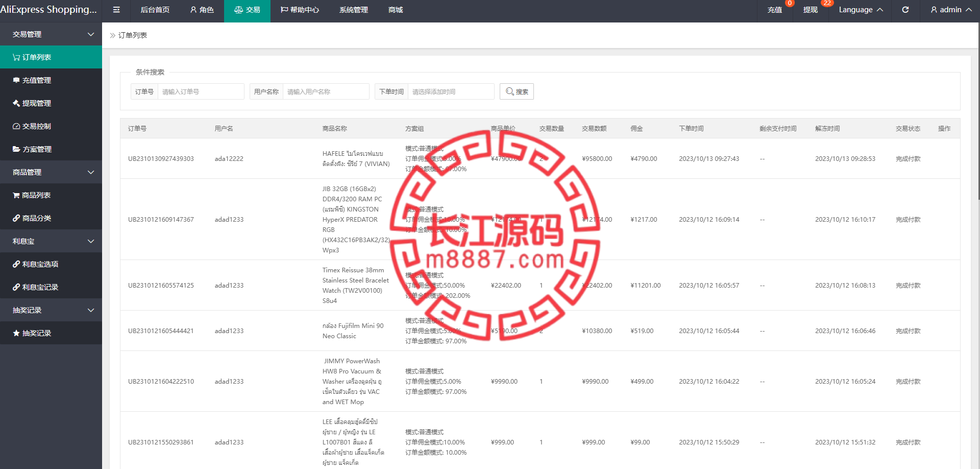Click the 充值管理 icon in sidebar

coord(16,80)
